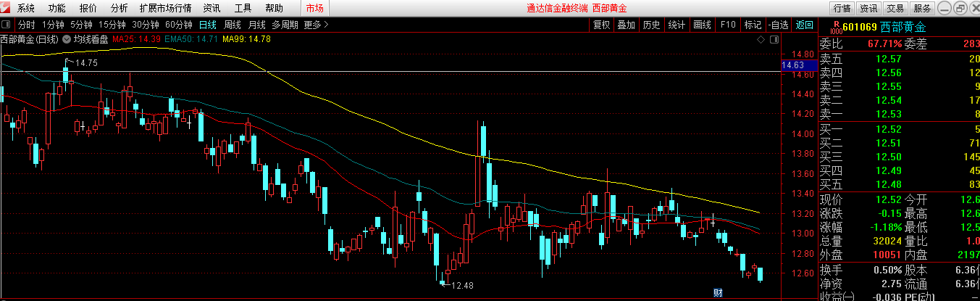Open the 帮助 menu
The width and height of the screenshot is (980, 301).
point(275,8)
